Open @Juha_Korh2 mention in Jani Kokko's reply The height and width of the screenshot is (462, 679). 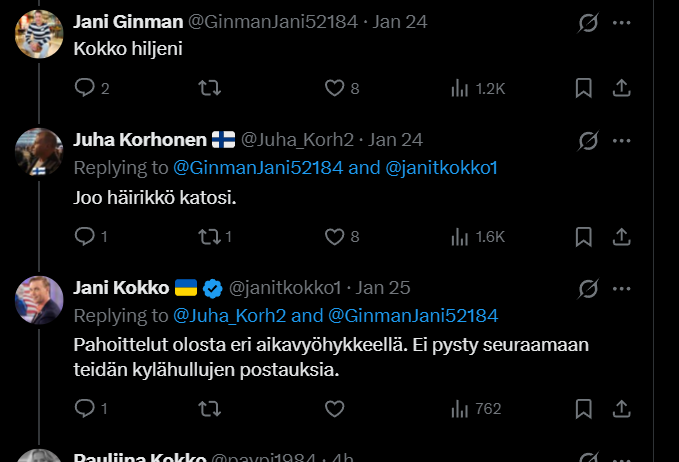point(229,316)
